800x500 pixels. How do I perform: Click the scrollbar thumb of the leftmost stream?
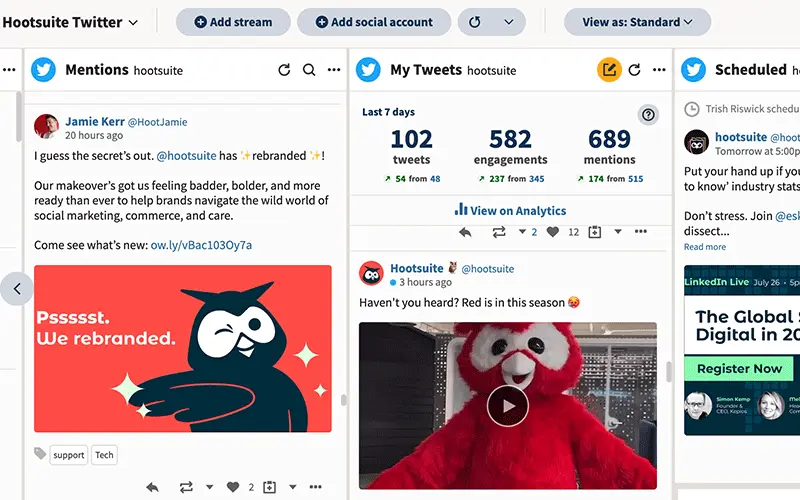(19, 117)
